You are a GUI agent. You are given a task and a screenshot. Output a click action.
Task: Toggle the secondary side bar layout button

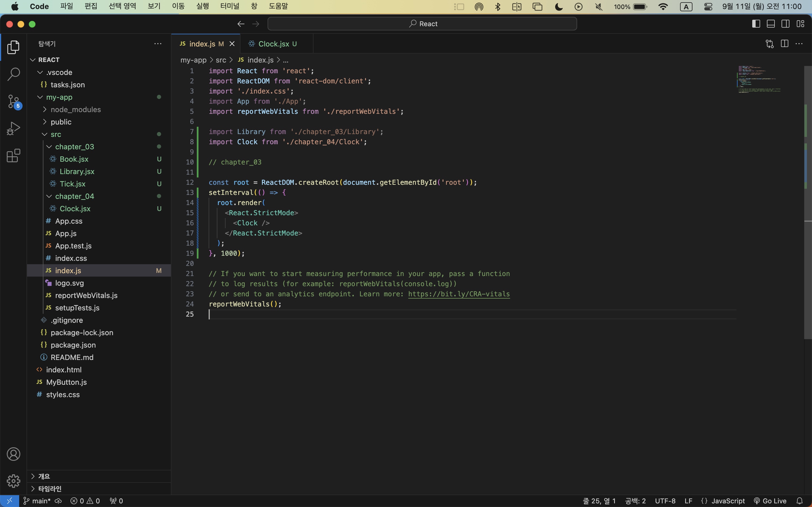click(x=785, y=24)
